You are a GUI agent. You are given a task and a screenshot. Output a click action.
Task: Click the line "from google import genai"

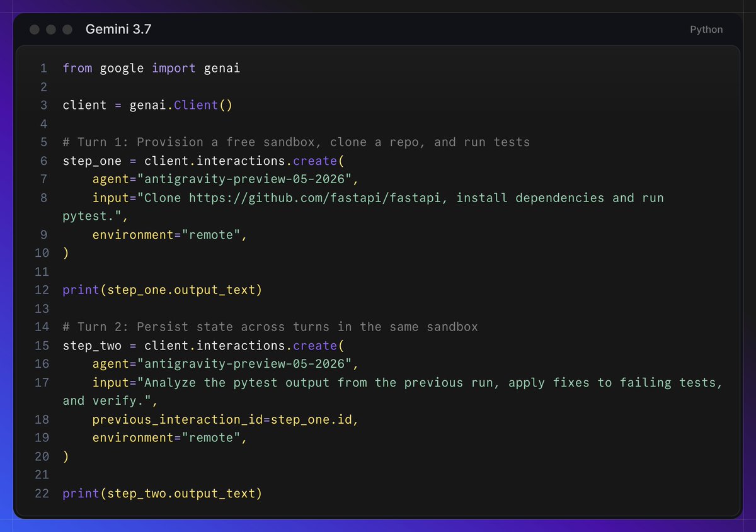(151, 68)
